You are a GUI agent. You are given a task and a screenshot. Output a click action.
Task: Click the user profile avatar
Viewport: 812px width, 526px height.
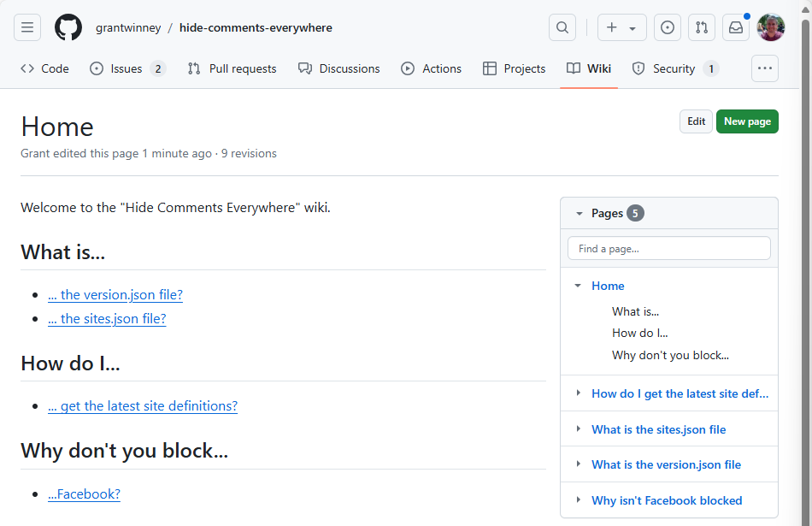tap(770, 27)
